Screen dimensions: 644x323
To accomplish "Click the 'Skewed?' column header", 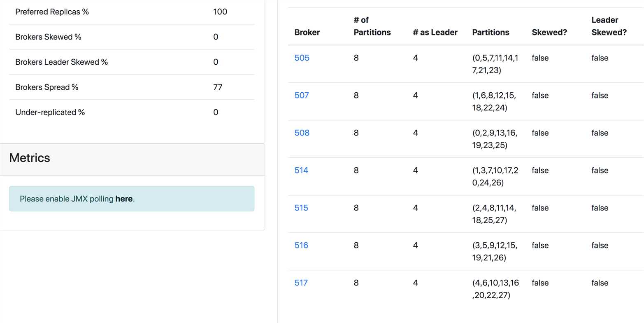I will [549, 33].
